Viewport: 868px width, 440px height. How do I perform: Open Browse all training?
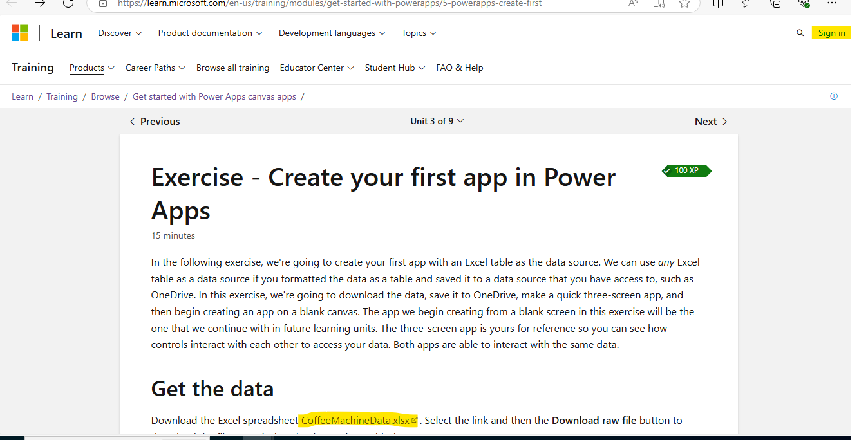tap(232, 68)
